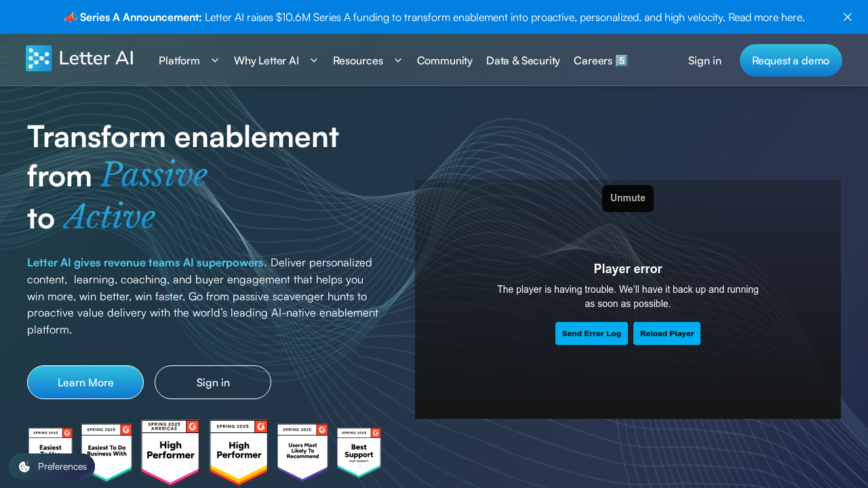Go to the Community page
The width and height of the screenshot is (868, 488).
[x=444, y=60]
